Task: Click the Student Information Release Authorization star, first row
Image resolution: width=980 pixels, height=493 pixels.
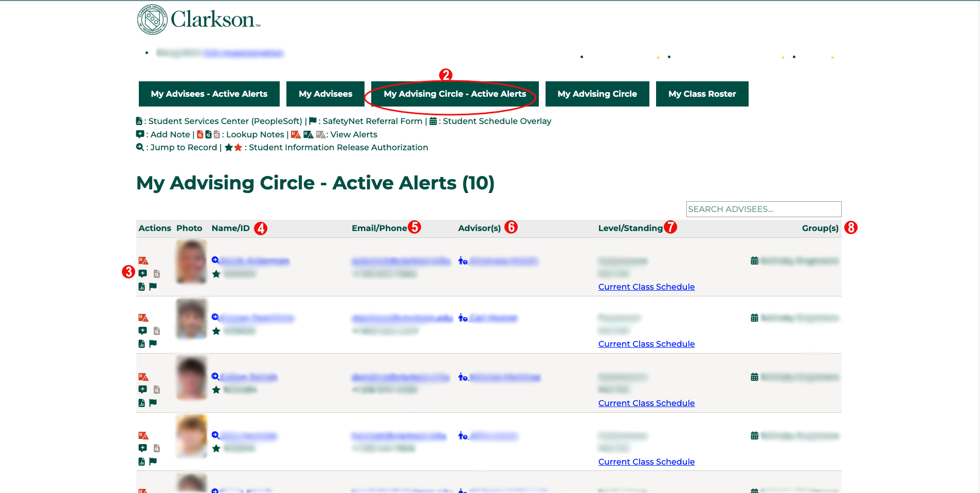Action: [x=216, y=274]
